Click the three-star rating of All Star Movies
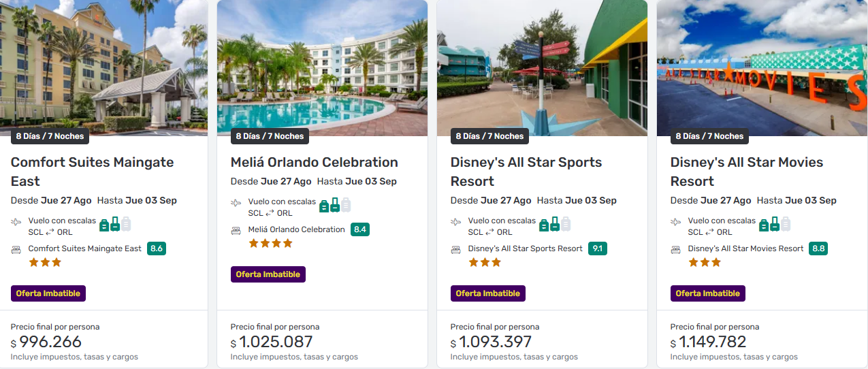 [704, 262]
